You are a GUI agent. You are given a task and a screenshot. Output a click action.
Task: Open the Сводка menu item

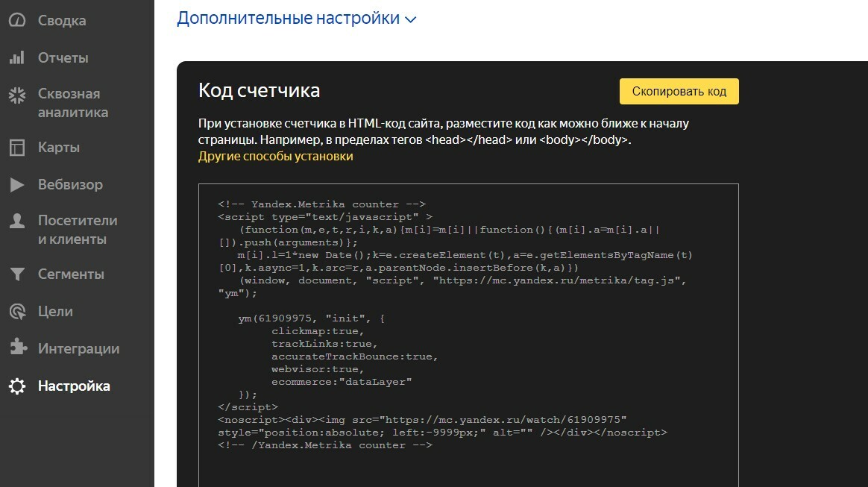tap(62, 20)
